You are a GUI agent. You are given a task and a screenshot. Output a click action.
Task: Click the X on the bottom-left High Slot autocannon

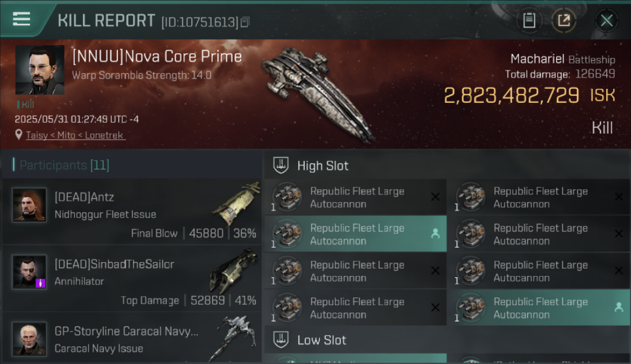[435, 308]
